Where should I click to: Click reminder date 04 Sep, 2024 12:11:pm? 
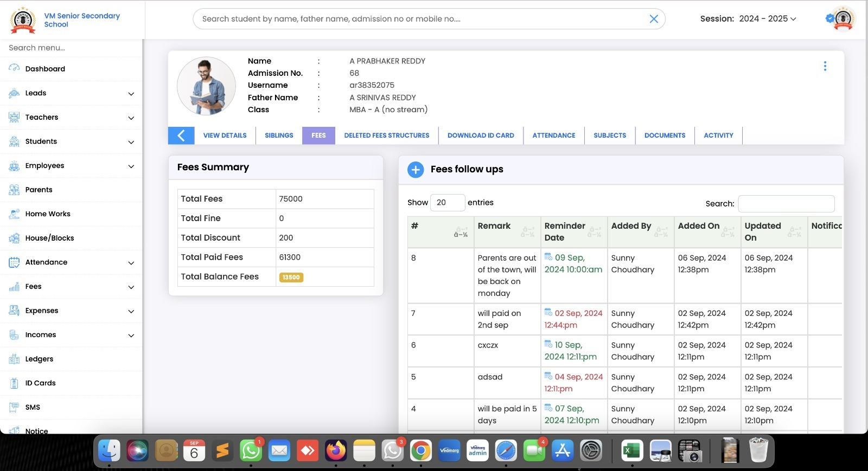pyautogui.click(x=573, y=383)
